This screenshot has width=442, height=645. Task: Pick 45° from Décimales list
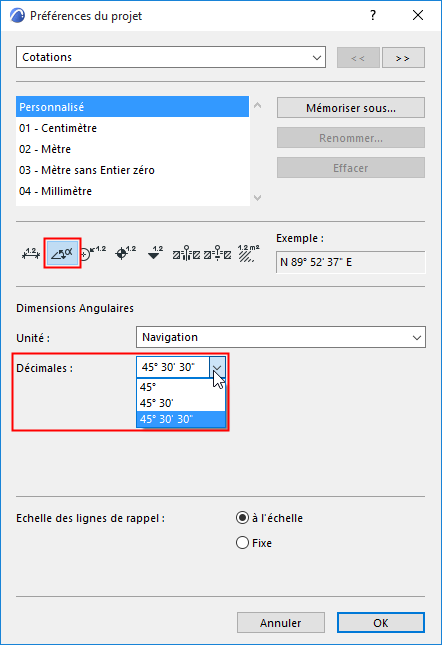point(181,387)
